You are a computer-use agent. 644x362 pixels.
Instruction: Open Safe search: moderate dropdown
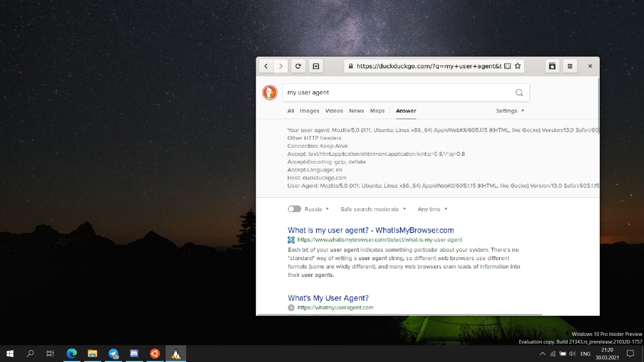pos(373,209)
